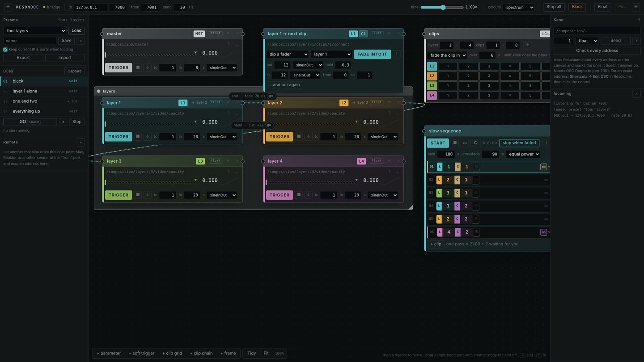Click the master node value fader

pyautogui.click(x=151, y=54)
